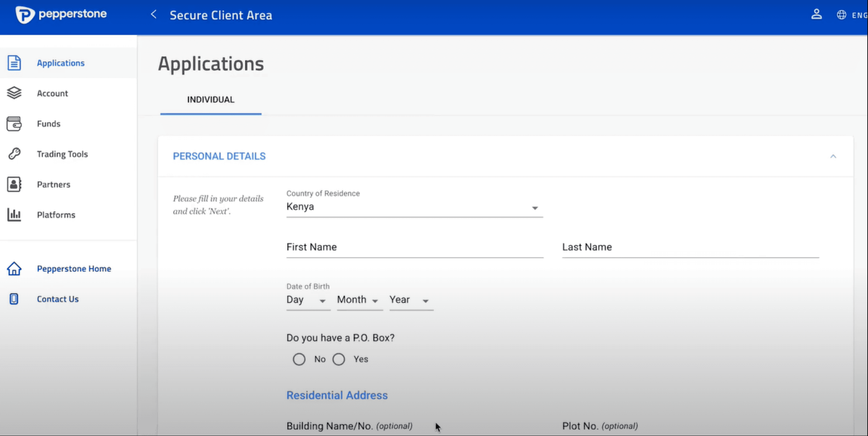Image resolution: width=868 pixels, height=436 pixels.
Task: Select 'No' for P.O. Box question
Action: [x=299, y=359]
